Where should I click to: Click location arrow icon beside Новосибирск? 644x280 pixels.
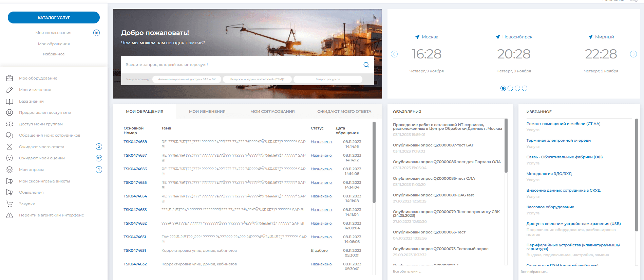click(x=498, y=37)
